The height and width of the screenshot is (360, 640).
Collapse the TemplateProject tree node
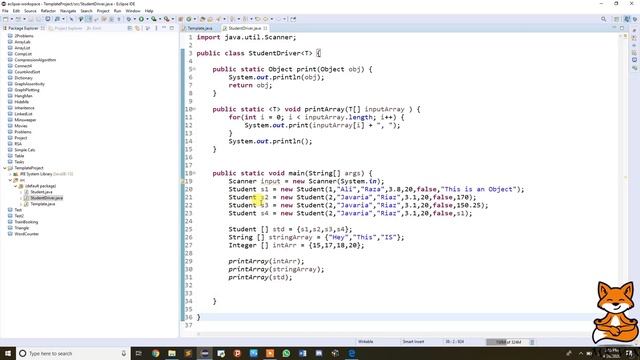point(5,168)
